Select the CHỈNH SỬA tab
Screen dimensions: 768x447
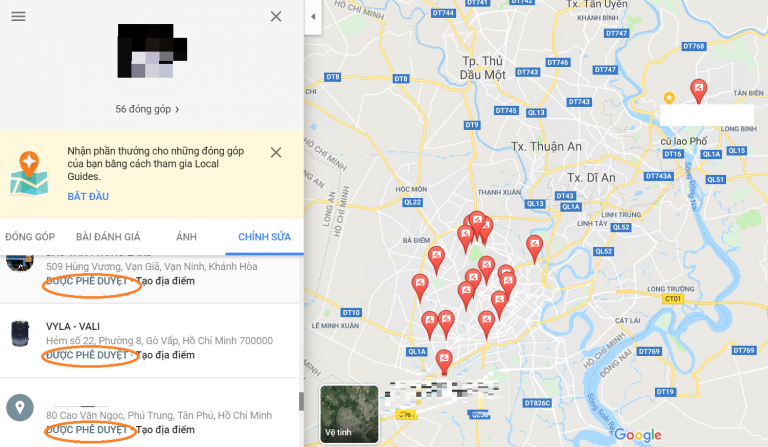pos(264,237)
